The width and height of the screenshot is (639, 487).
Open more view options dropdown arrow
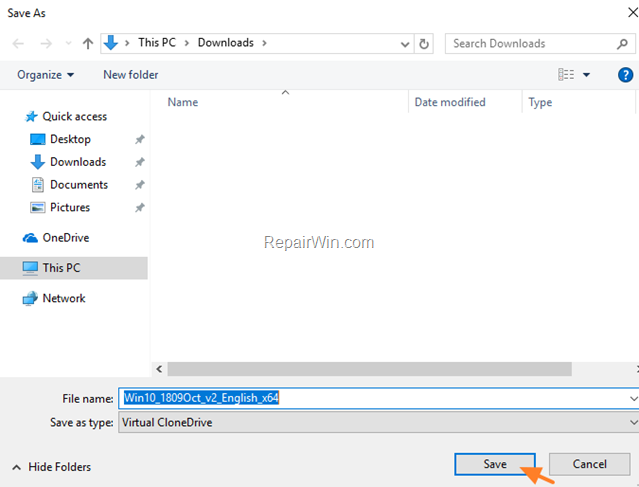point(586,75)
